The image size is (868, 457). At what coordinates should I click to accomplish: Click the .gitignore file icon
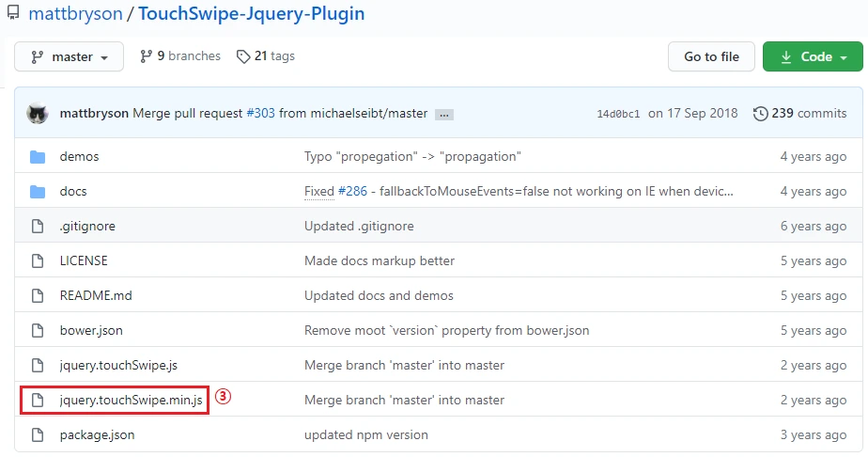38,226
